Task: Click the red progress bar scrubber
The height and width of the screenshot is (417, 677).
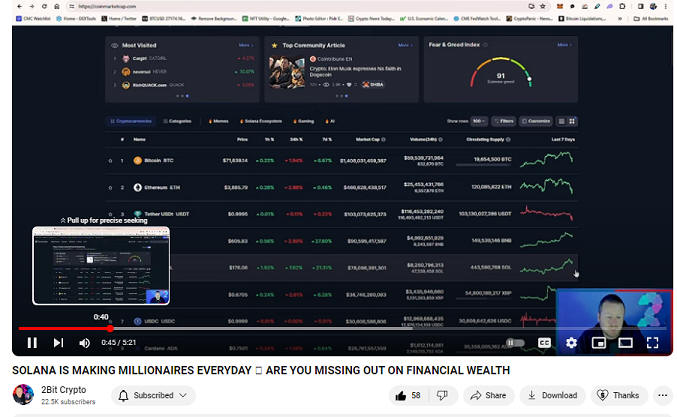Action: (x=110, y=329)
